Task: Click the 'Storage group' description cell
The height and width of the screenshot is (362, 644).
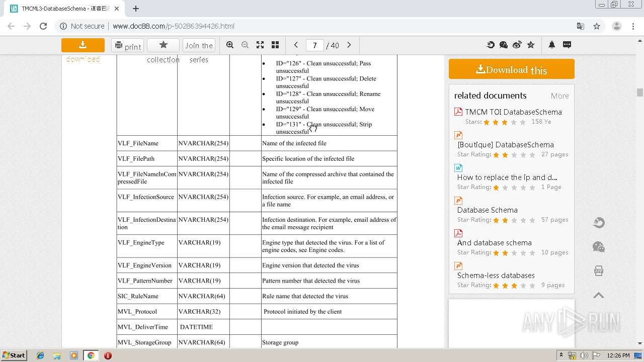Action: (329, 342)
